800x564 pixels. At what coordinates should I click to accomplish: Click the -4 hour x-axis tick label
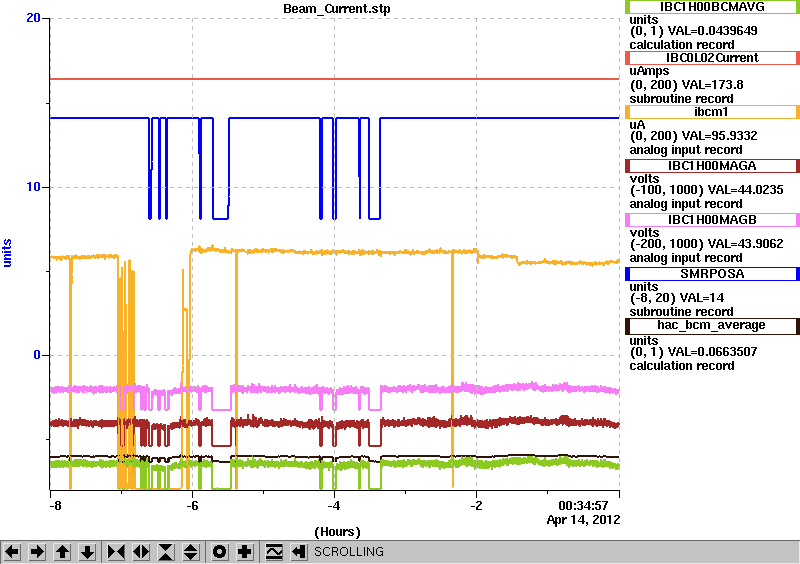tap(334, 506)
